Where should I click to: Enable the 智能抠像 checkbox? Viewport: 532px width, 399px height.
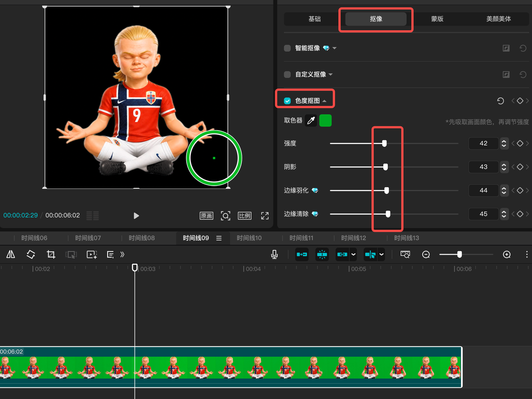tap(287, 48)
